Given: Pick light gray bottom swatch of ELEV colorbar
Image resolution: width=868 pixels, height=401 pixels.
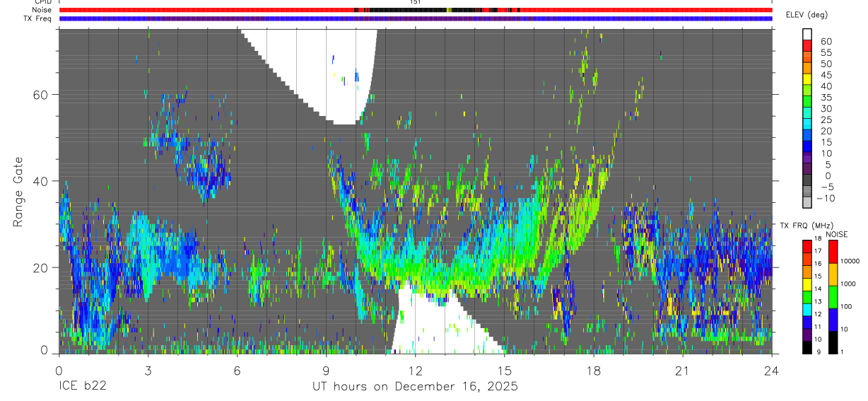Looking at the screenshot, I should tap(807, 202).
